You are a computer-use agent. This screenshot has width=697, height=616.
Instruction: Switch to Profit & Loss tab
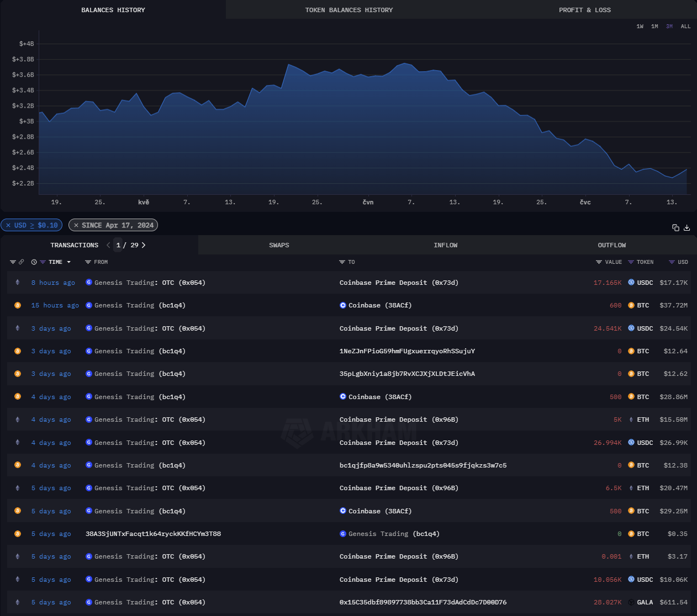pyautogui.click(x=584, y=10)
